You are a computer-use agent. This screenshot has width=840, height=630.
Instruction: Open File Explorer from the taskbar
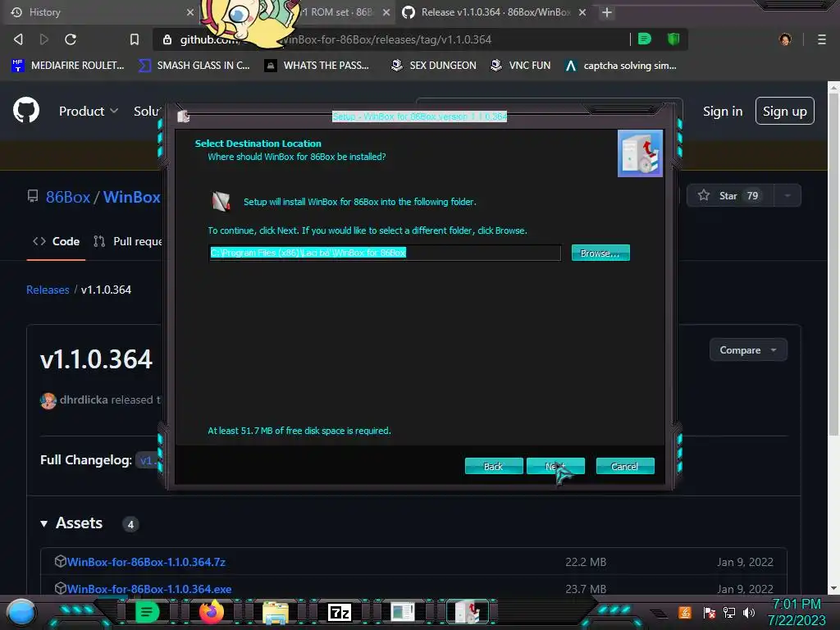(x=276, y=612)
